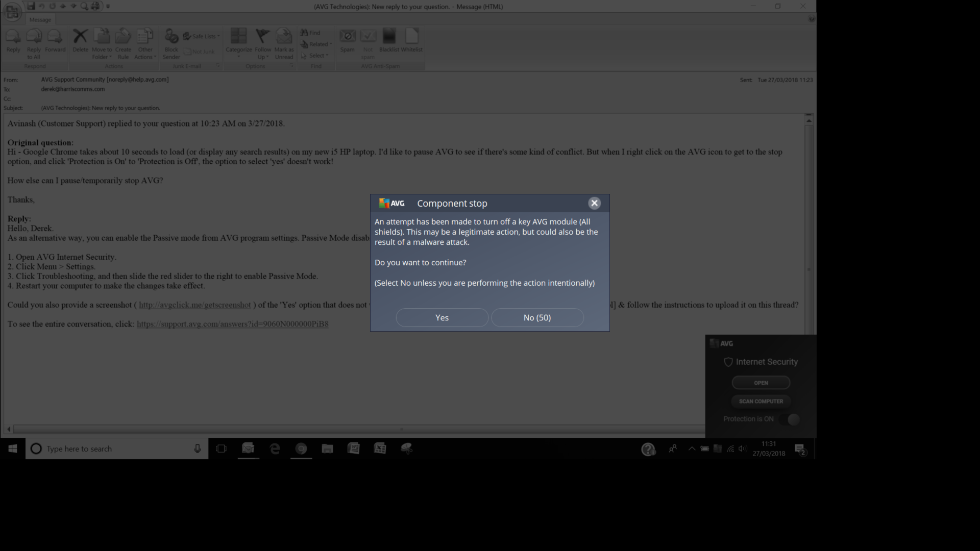Open Categorize dropdown
This screenshot has height=551, width=980.
tap(238, 44)
